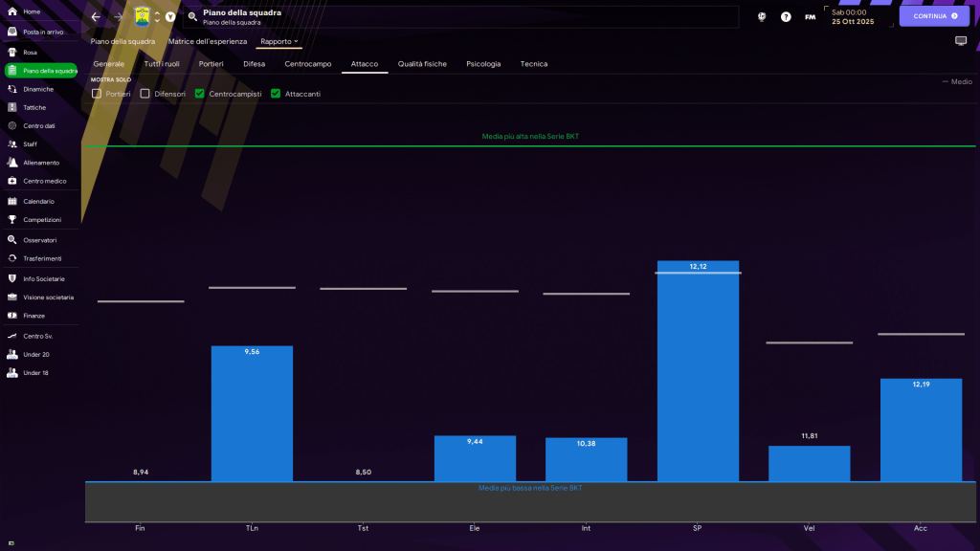The width and height of the screenshot is (980, 551).
Task: Open Trasferimenti in the sidebar
Action: [42, 258]
